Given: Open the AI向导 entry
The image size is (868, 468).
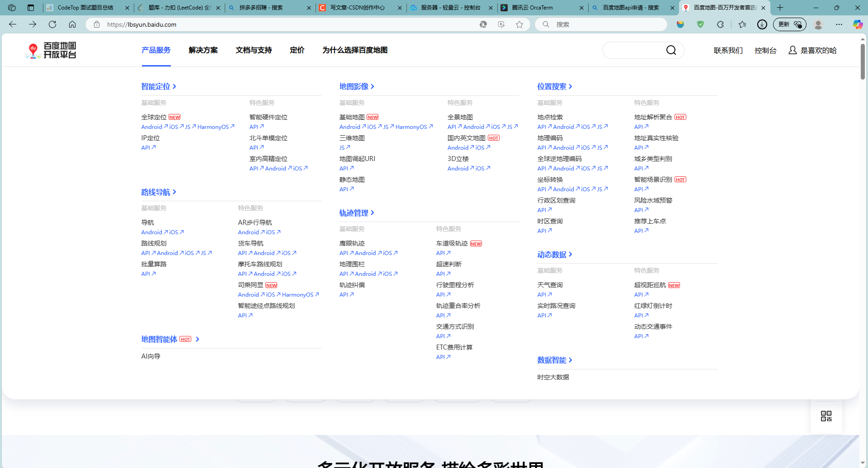Looking at the screenshot, I should (151, 356).
